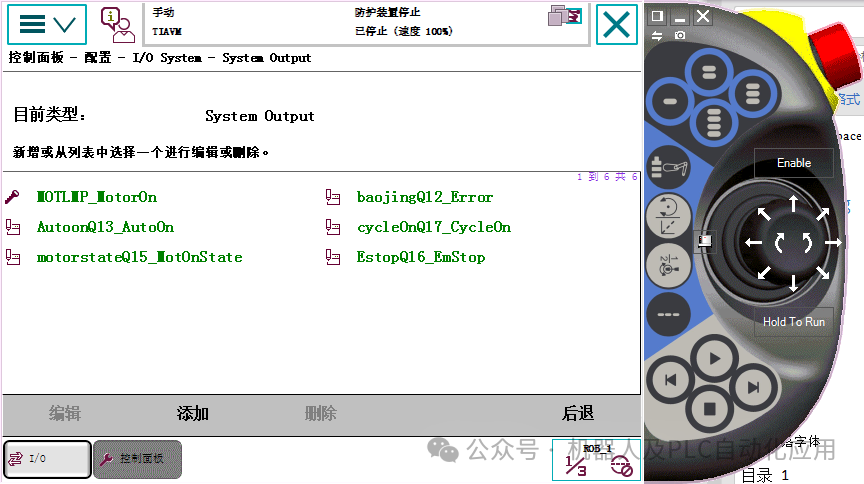Click the play start program button
Screen dimensions: 864x484
point(715,359)
